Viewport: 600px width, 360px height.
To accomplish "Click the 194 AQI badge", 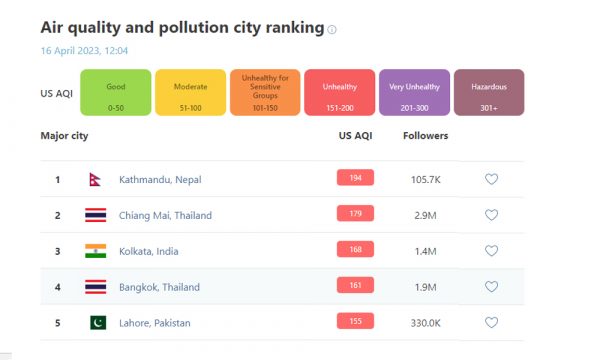I will pyautogui.click(x=355, y=178).
